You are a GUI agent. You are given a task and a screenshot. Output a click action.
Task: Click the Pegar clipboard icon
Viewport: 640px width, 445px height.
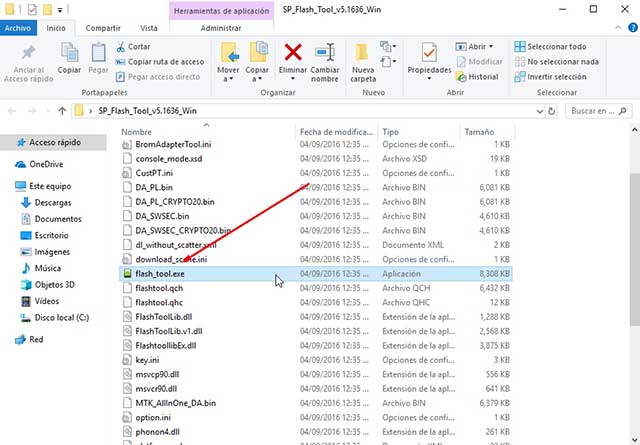pos(98,53)
